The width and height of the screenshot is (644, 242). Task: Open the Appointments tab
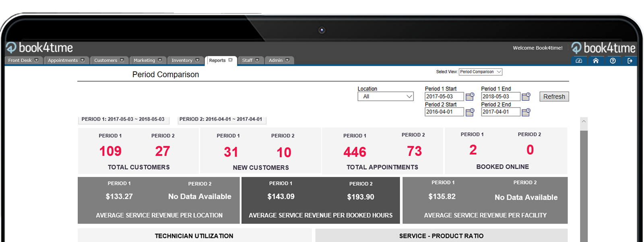click(x=66, y=60)
